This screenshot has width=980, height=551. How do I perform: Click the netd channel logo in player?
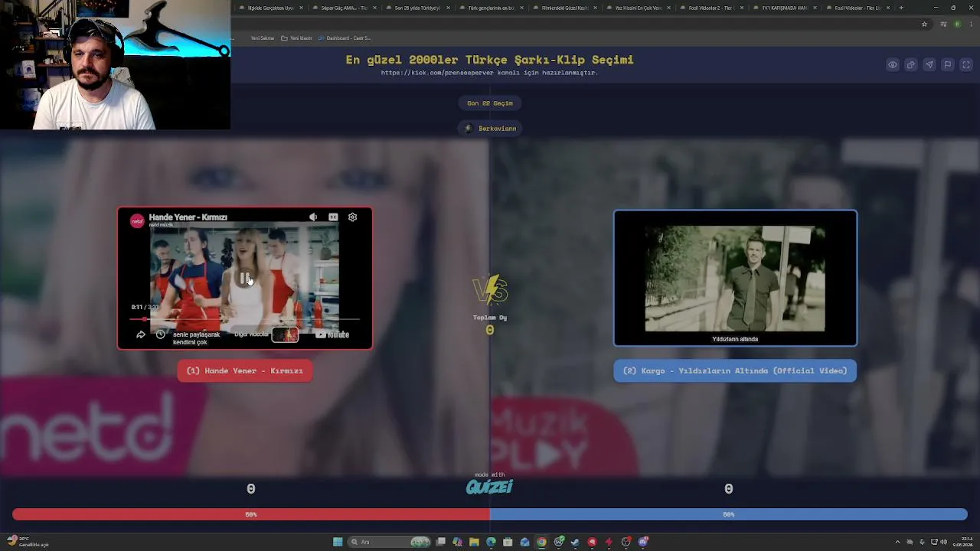[137, 221]
